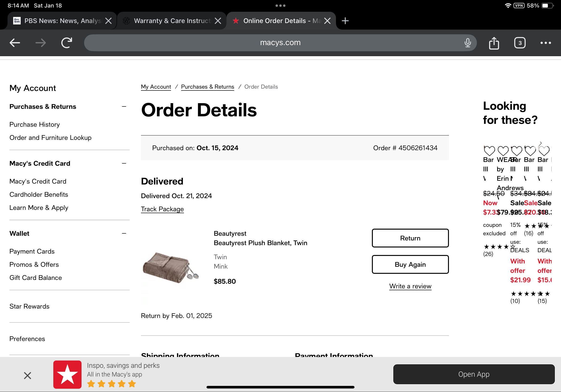Open the share sheet icon
This screenshot has width=561, height=392.
coord(494,43)
